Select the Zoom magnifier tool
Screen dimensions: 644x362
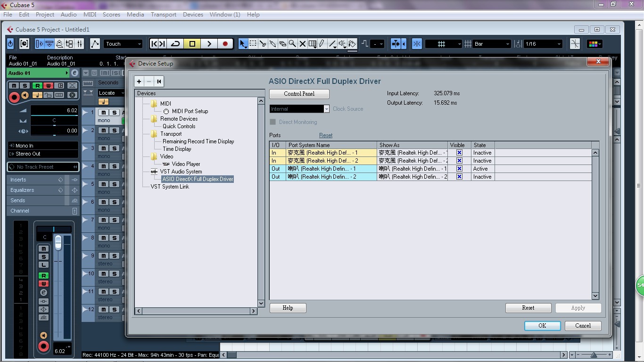pos(292,44)
